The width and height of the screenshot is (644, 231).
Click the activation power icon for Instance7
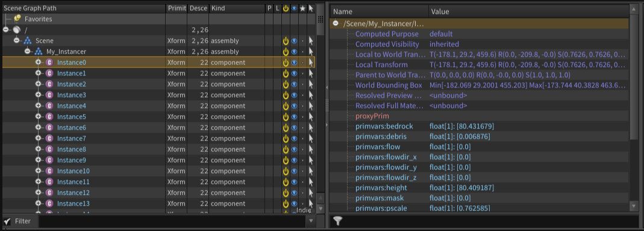point(286,139)
